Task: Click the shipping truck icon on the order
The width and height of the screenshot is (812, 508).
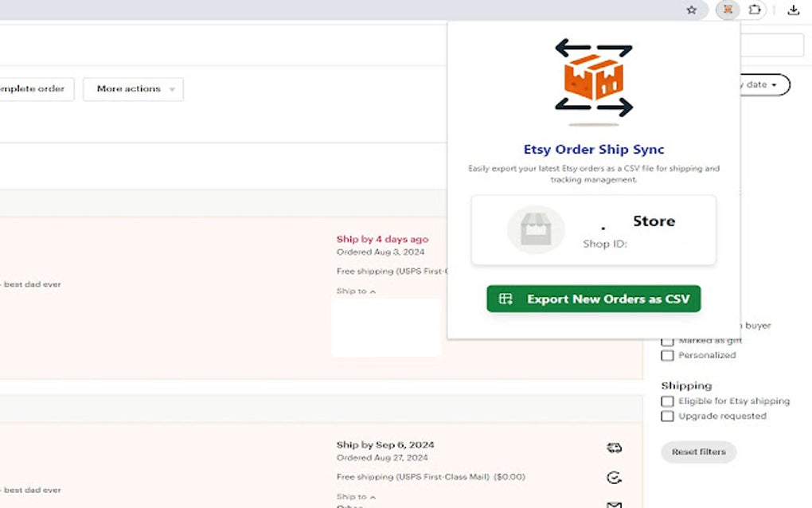Action: pyautogui.click(x=614, y=447)
